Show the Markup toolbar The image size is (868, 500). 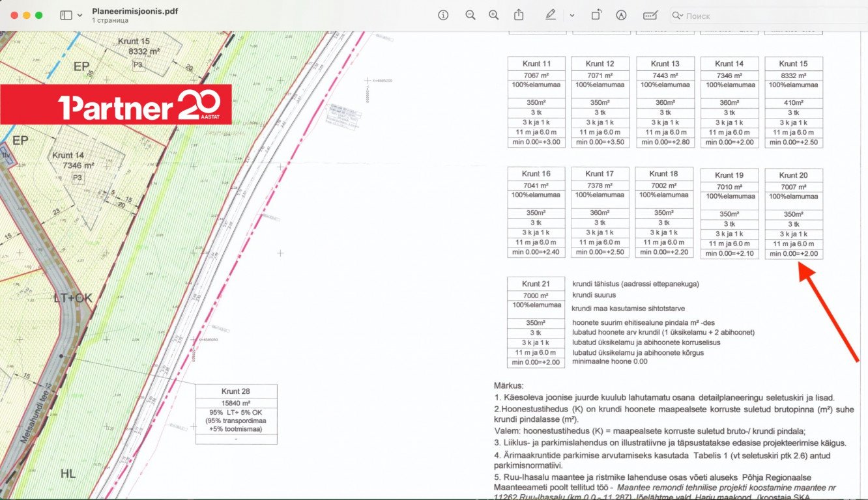coord(621,15)
